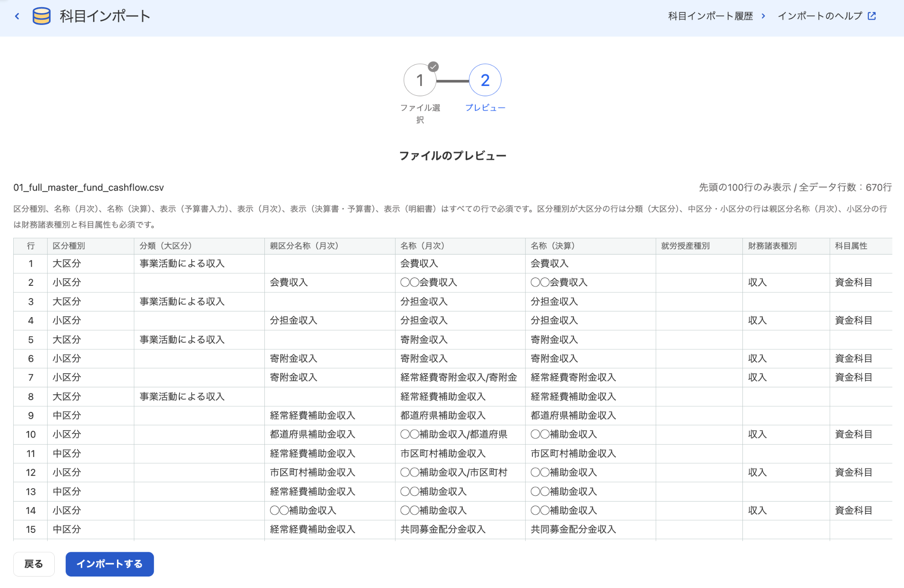The image size is (904, 588).
Task: Click row 4 分担金収入 parent category cell
Action: point(330,321)
